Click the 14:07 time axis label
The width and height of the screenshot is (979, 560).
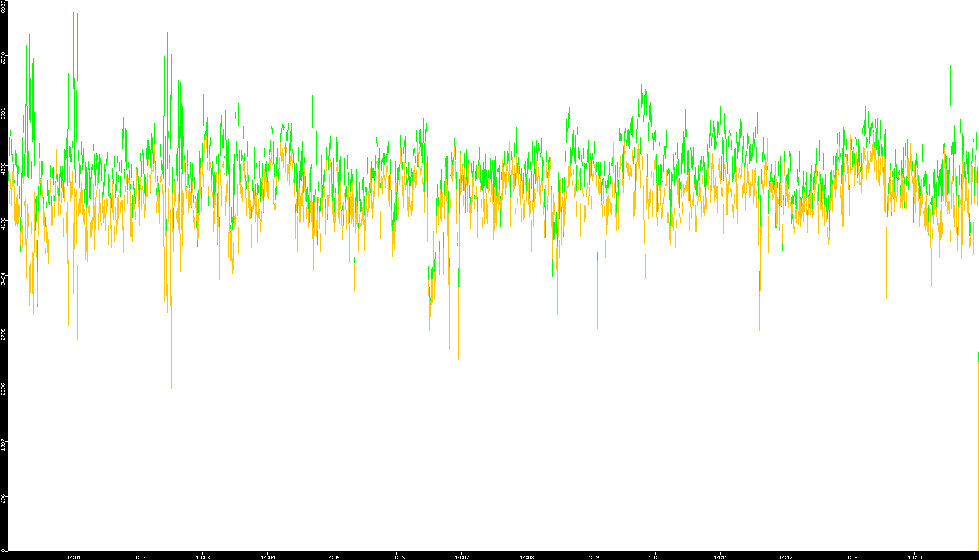tap(462, 557)
